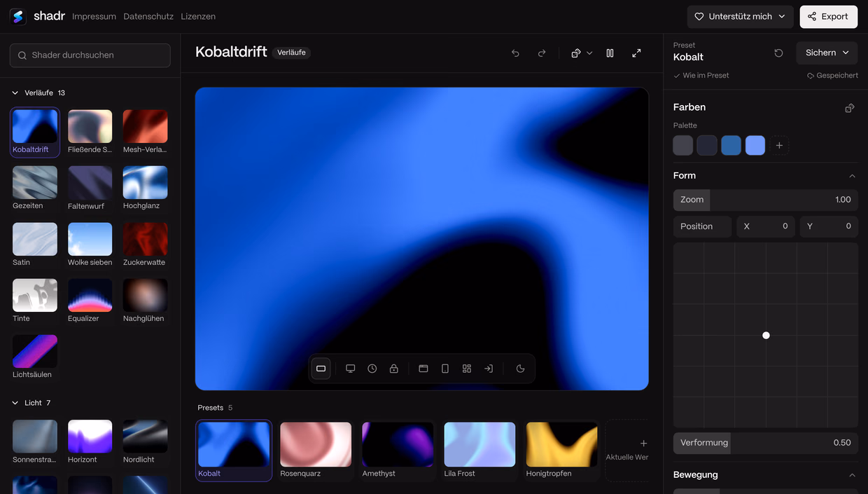Redo the last change
The width and height of the screenshot is (868, 494).
click(x=542, y=53)
